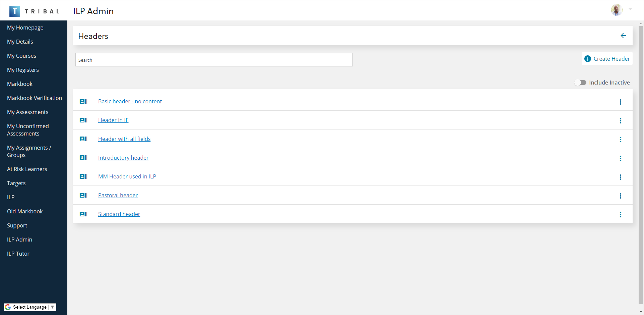644x315 pixels.
Task: Click the back arrow in Headers bar
Action: 623,36
